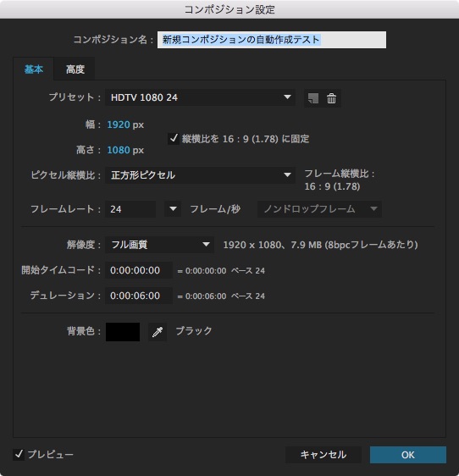This screenshot has width=459, height=476.
Task: Click the キャンセル button
Action: (x=324, y=455)
